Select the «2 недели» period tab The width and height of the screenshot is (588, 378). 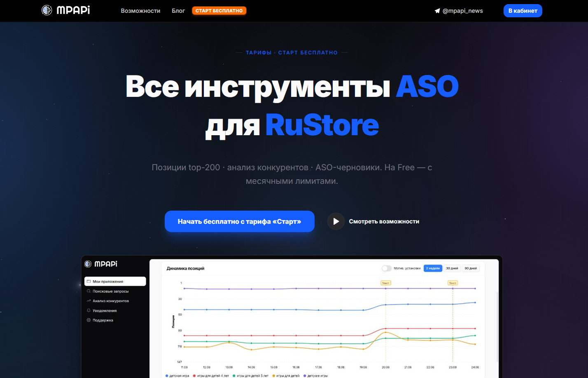[x=433, y=268]
